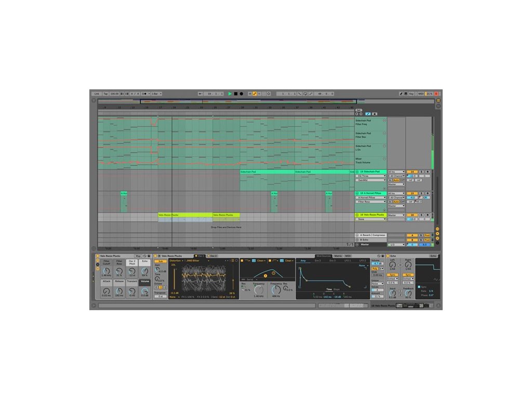The width and height of the screenshot is (532, 399).
Task: Click the Map button on the rack
Action: point(138,256)
